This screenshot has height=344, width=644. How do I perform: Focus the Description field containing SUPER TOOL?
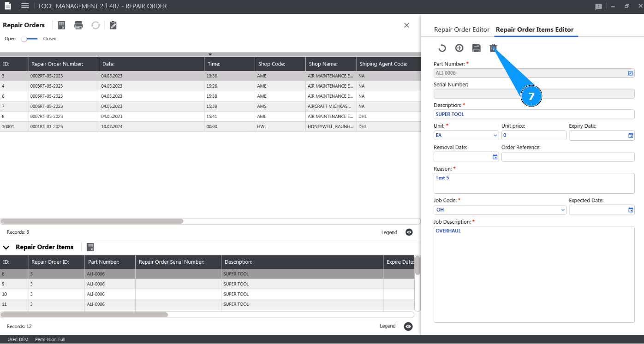click(x=534, y=114)
